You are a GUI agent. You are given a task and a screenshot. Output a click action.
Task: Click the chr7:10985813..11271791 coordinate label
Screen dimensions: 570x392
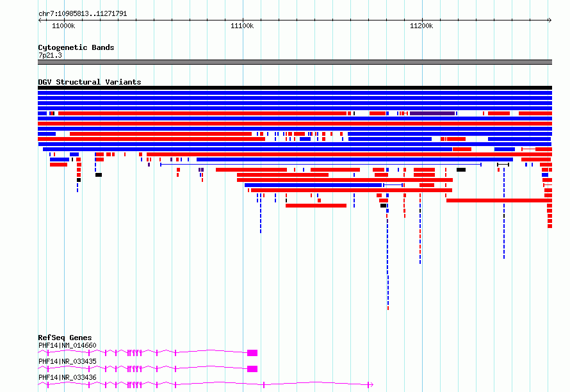83,14
